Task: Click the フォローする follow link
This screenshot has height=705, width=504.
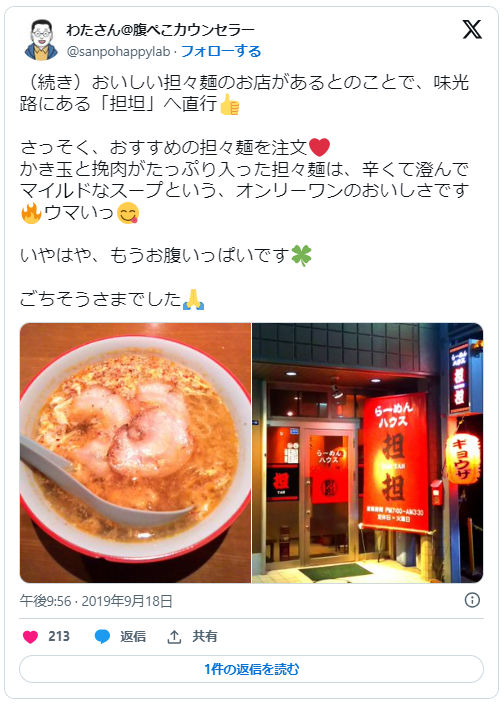Action: (221, 51)
